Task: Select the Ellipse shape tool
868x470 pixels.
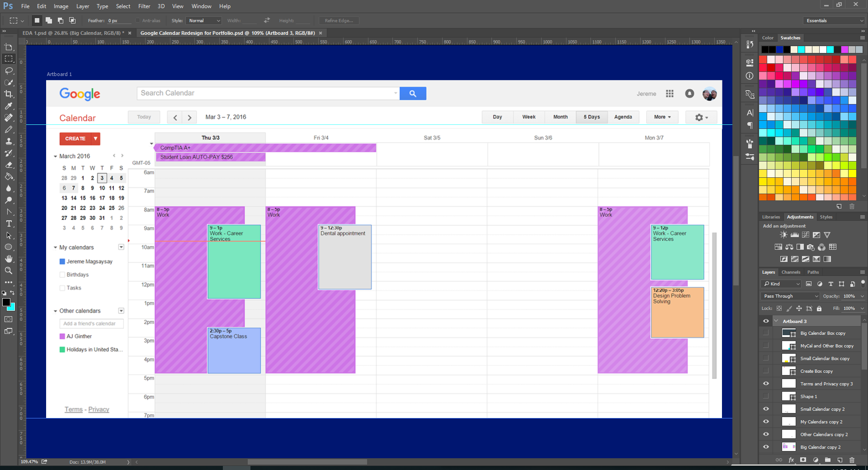Action: click(9, 247)
